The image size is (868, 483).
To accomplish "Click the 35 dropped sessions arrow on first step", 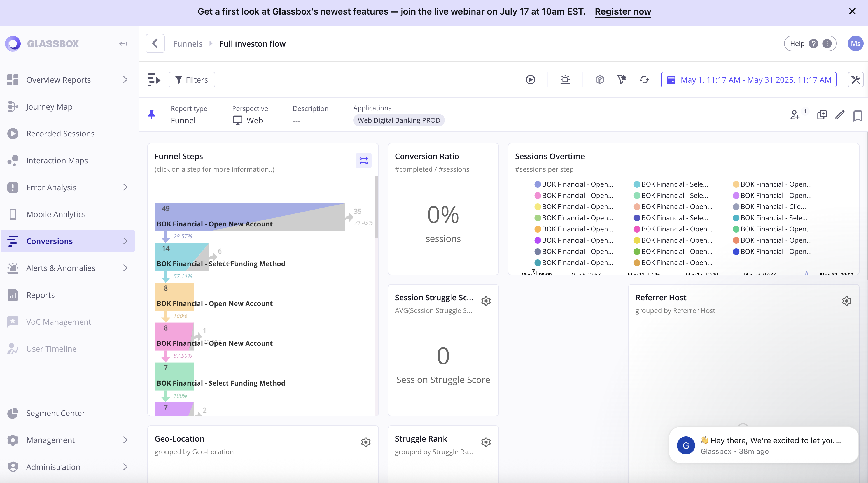I will tap(349, 217).
